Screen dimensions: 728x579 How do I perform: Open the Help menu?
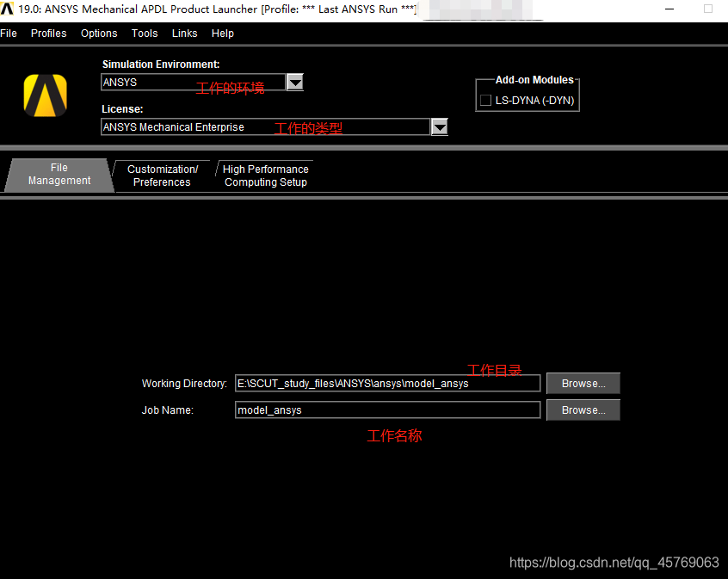point(222,34)
